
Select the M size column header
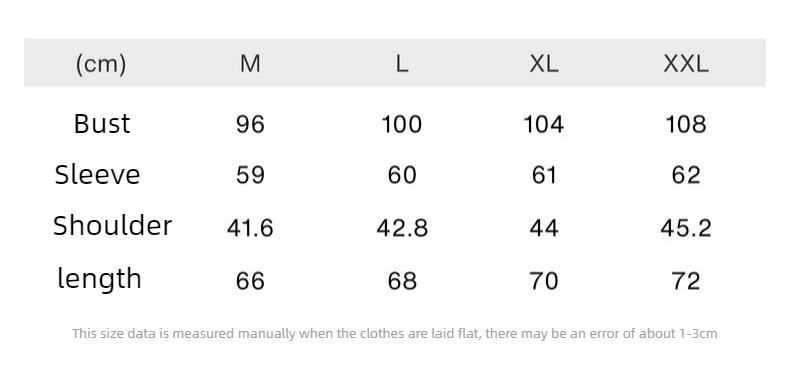point(250,64)
